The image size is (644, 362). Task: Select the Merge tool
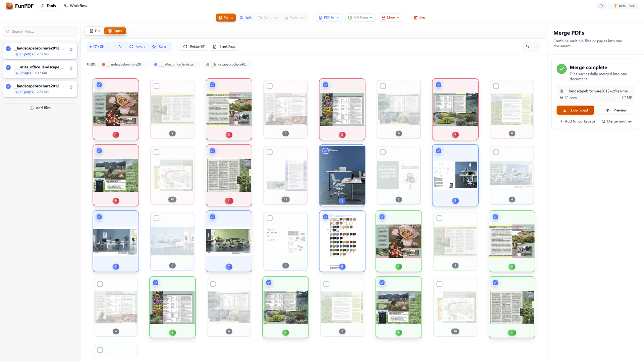(225, 17)
